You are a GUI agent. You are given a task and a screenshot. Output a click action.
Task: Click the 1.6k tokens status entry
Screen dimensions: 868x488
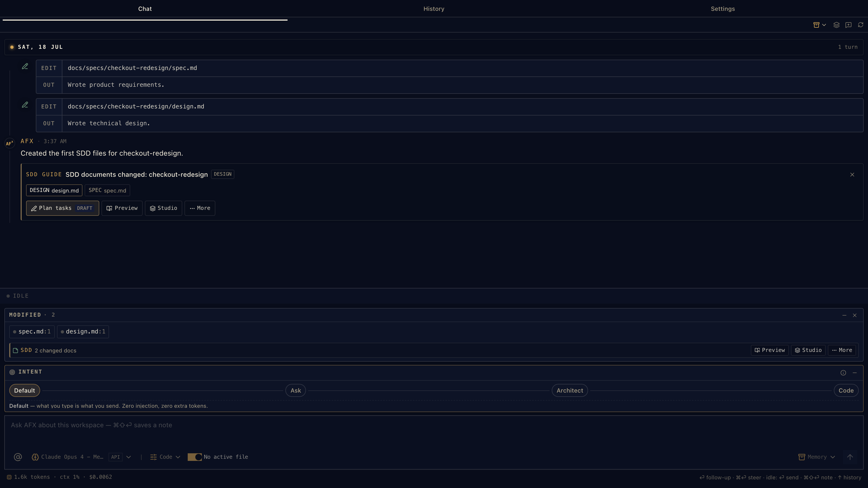tap(29, 477)
